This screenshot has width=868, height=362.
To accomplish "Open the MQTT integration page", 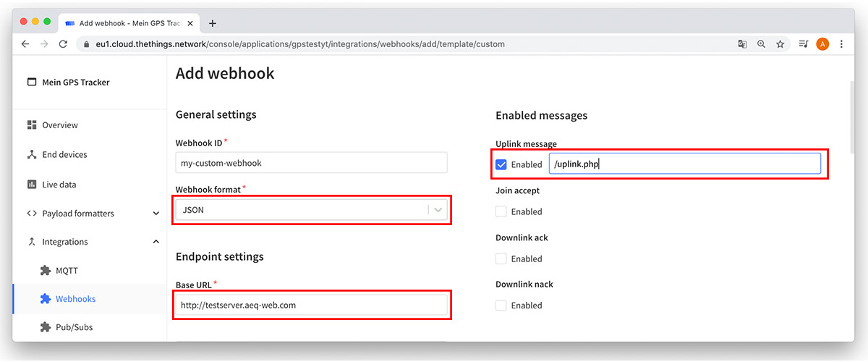I will [x=67, y=271].
